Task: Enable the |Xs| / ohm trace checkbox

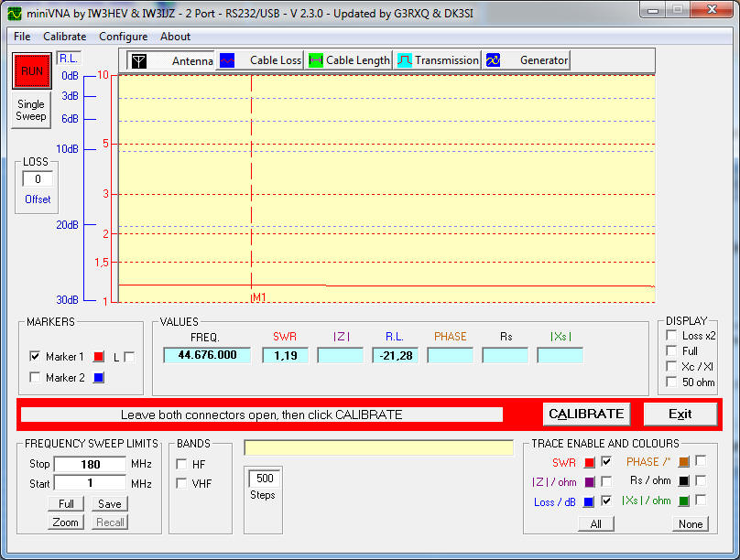Action: 701,500
